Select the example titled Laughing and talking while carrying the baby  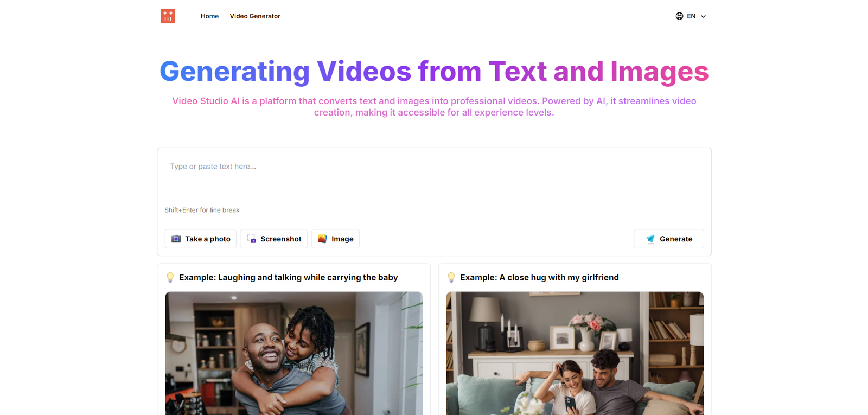(288, 277)
